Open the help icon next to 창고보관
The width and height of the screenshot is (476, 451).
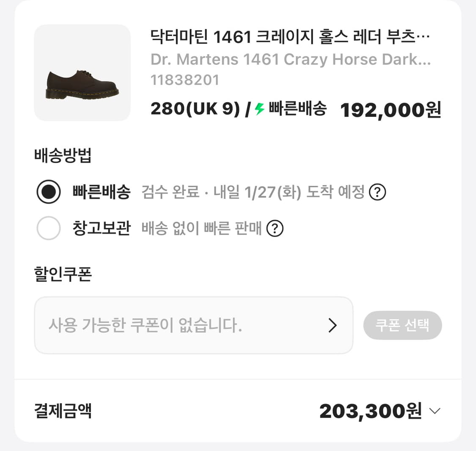point(276,228)
